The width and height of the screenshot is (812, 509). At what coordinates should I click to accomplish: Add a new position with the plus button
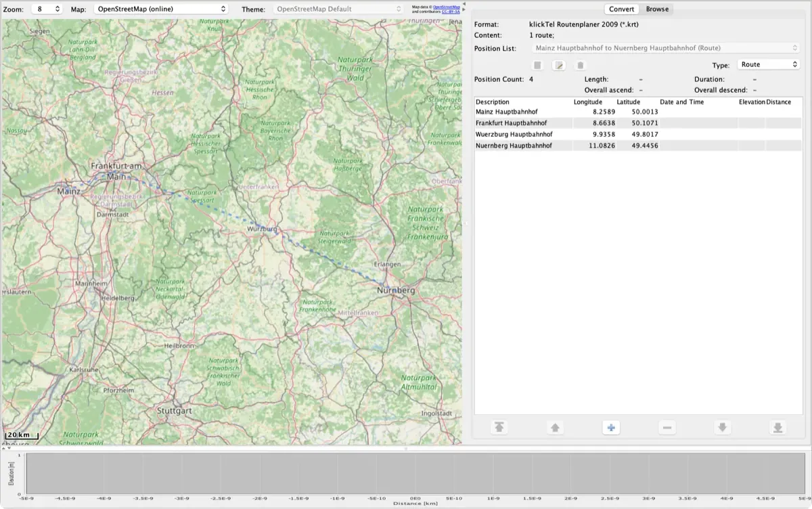point(610,428)
